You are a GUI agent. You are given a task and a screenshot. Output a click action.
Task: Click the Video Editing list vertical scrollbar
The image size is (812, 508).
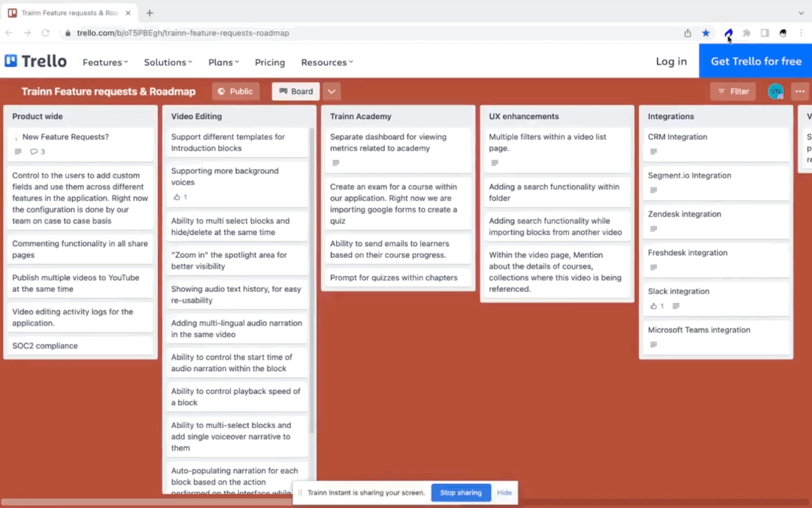tap(311, 280)
